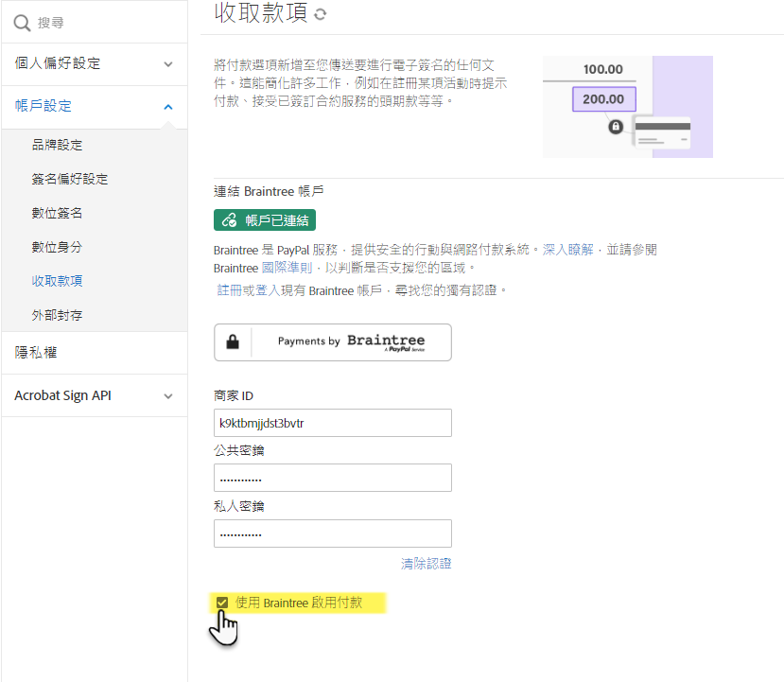784x682 pixels.
Task: Click the padlock icon in Braintree banner
Action: 233,342
